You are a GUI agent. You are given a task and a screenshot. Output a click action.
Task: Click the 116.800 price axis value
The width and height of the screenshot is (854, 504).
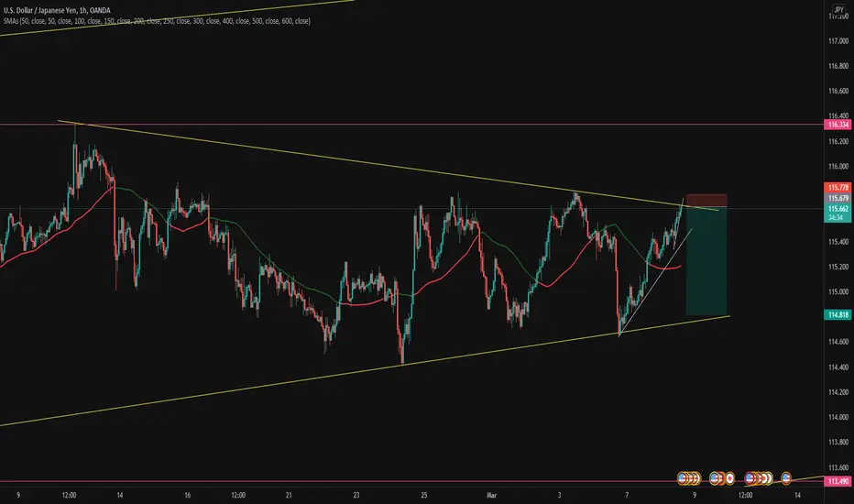[x=838, y=67]
